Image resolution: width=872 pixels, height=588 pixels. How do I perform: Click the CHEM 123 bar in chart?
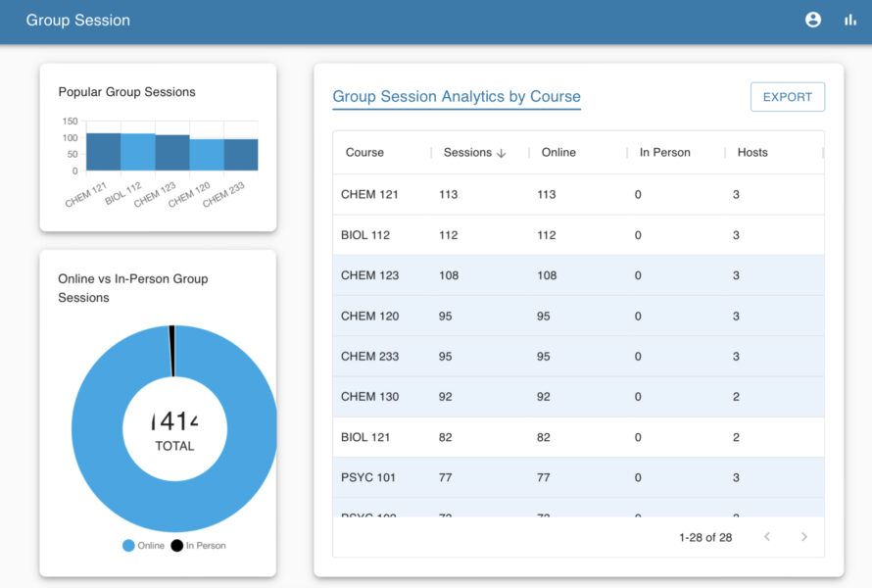(172, 153)
